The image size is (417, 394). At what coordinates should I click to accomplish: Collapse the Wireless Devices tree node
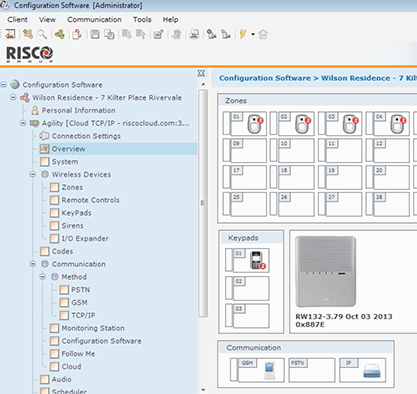pyautogui.click(x=33, y=174)
